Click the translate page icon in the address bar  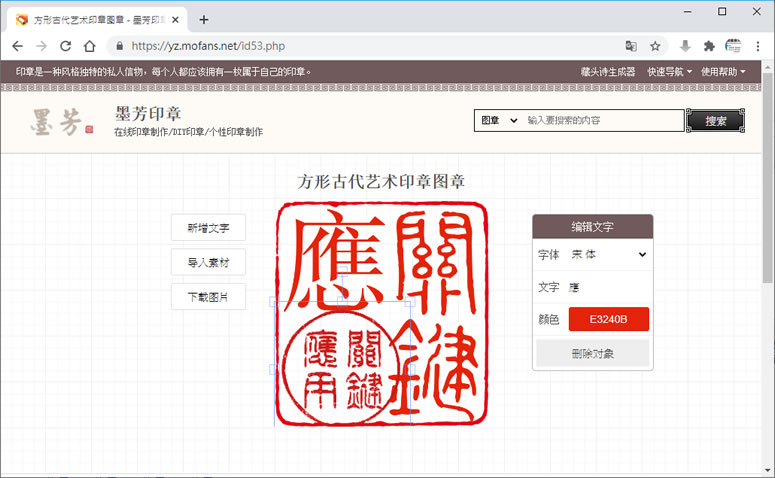(x=631, y=46)
